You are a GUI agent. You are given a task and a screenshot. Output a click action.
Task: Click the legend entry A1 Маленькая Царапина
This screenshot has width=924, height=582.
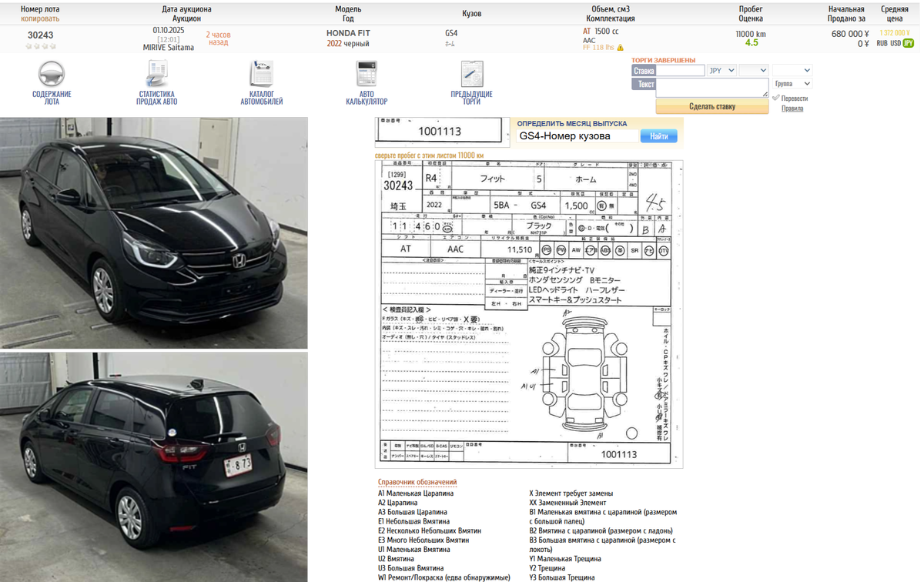(x=416, y=493)
